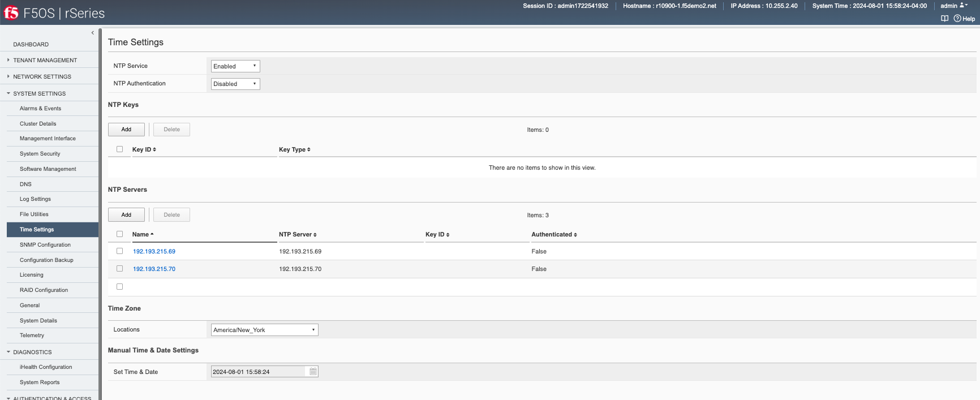The width and height of the screenshot is (980, 400).
Task: Click Delete under NTP Keys
Action: point(171,130)
